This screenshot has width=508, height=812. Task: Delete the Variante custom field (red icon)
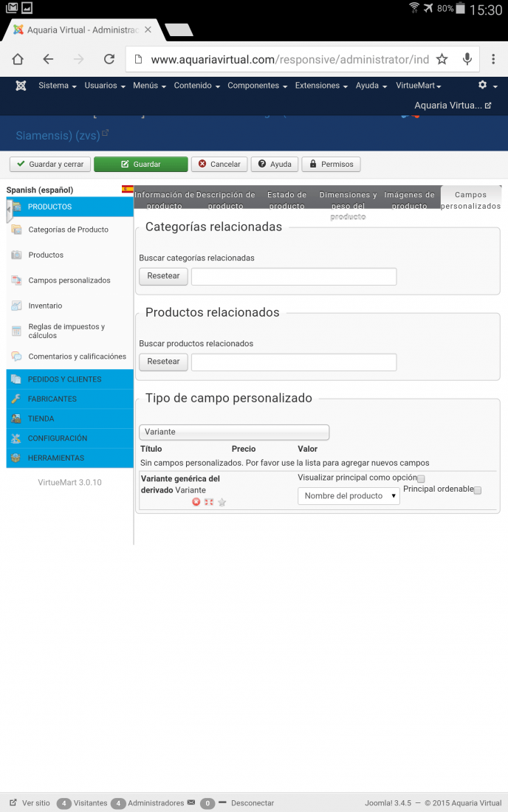pos(196,502)
